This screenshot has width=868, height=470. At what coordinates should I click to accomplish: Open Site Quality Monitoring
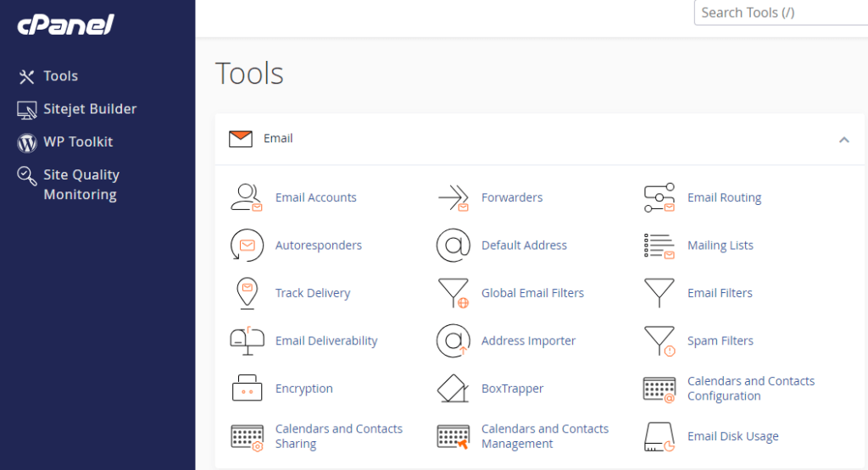[x=81, y=185]
